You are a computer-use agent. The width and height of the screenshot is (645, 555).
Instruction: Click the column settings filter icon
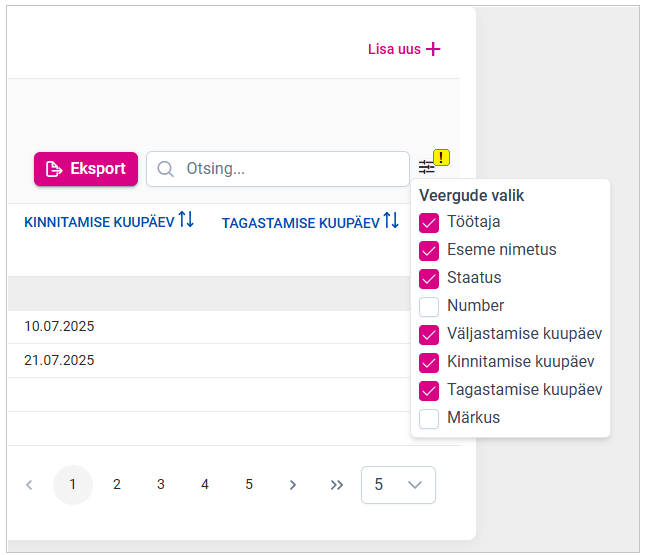point(427,167)
